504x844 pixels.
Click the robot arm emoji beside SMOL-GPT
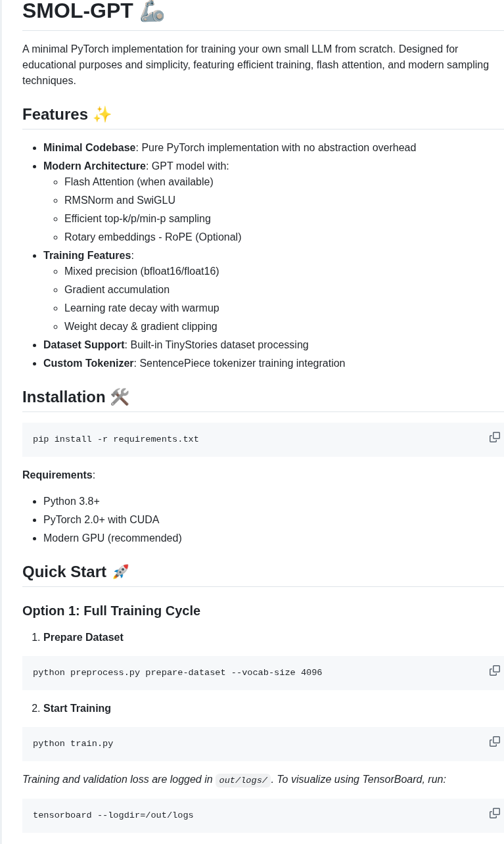pos(152,11)
